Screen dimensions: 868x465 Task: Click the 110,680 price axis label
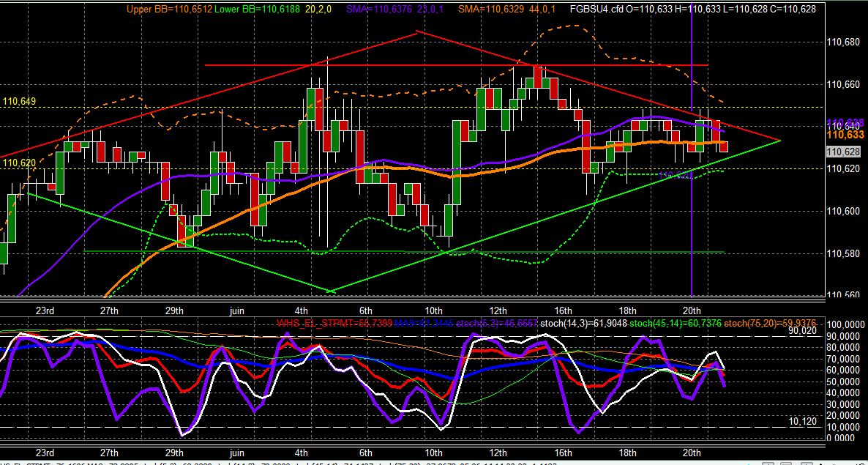[844, 42]
